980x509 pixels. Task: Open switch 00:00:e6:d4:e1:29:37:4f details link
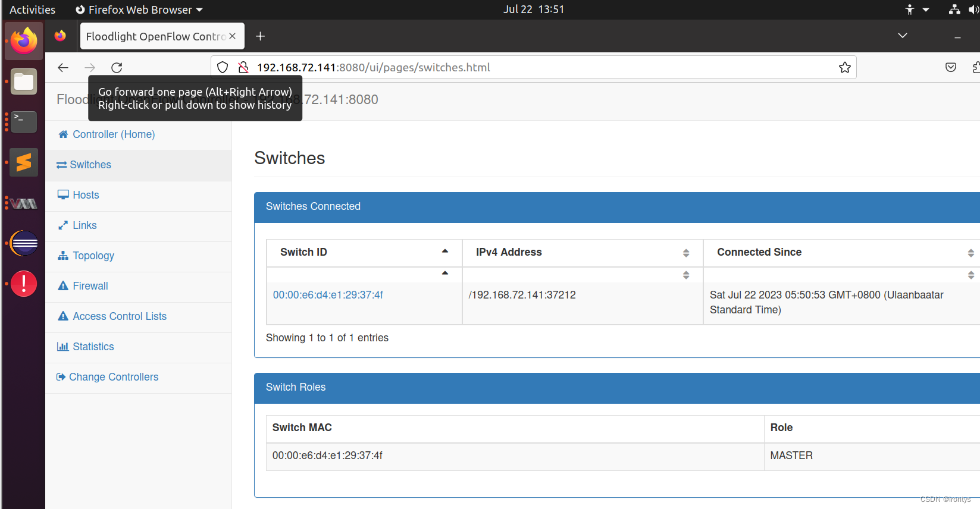pos(328,295)
